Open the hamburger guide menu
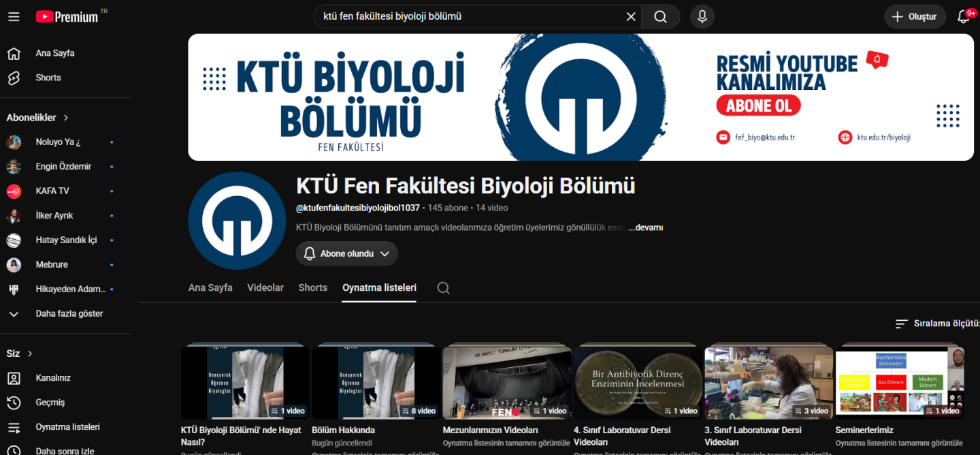The width and height of the screenshot is (980, 455). 14,16
